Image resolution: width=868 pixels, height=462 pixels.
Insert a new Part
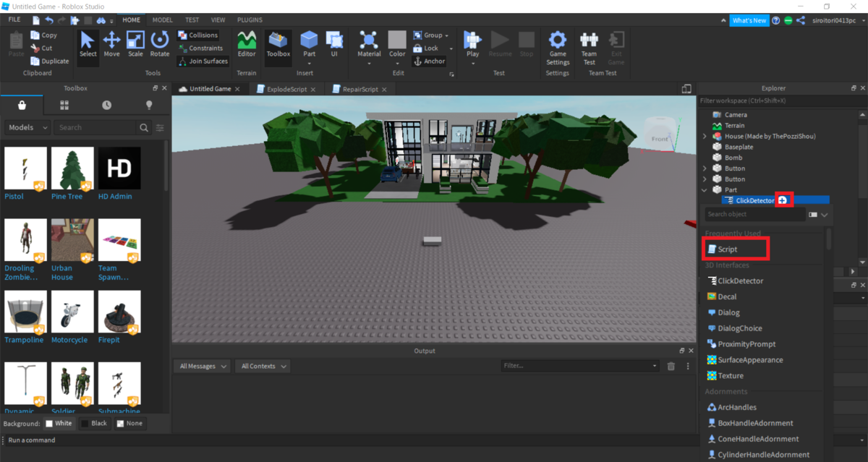310,44
